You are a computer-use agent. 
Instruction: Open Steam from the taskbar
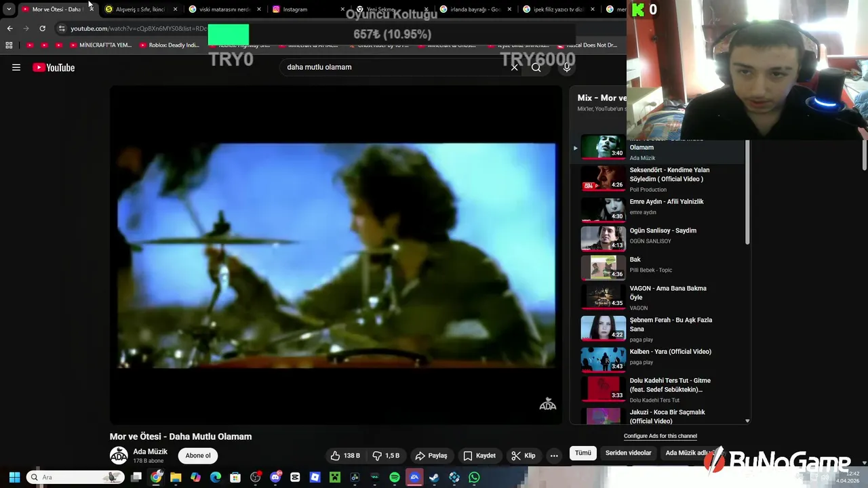pyautogui.click(x=434, y=477)
